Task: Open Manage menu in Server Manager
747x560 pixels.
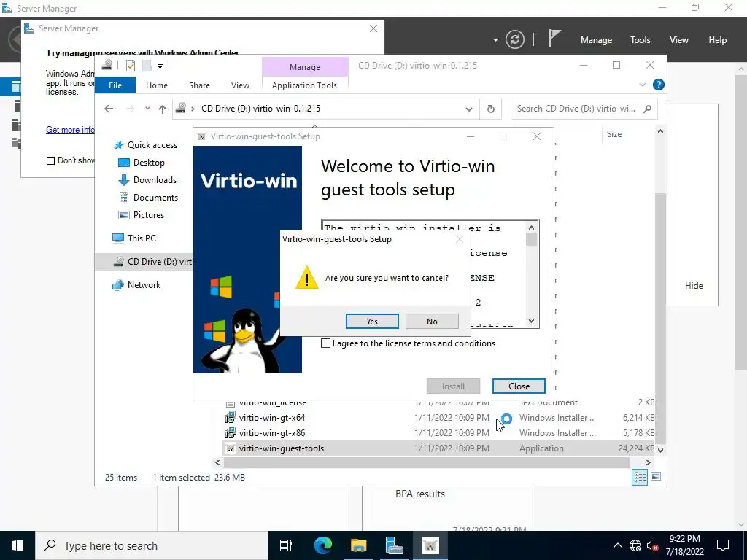Action: 596,40
